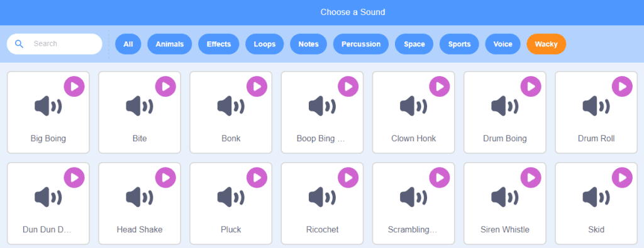Play the Siren Whistle preview
644x248 pixels.
(531, 178)
